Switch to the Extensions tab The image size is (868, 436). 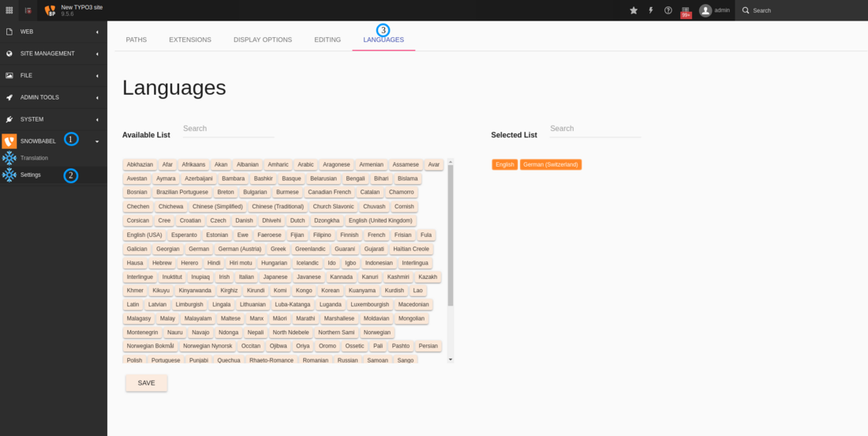click(x=190, y=39)
